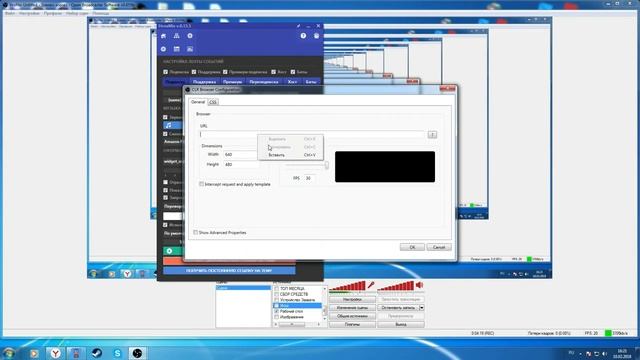Click the round icon at second row start
The height and width of the screenshot is (360, 640).
pos(163,49)
